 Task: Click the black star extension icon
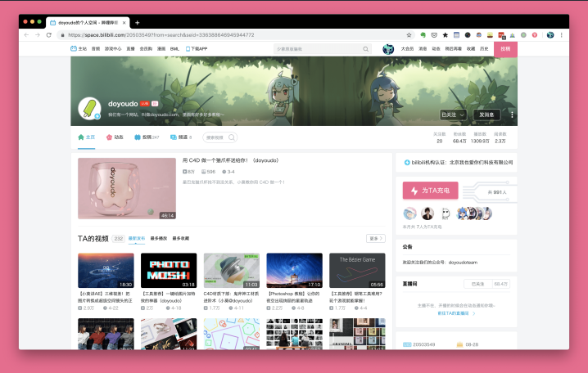pyautogui.click(x=446, y=35)
